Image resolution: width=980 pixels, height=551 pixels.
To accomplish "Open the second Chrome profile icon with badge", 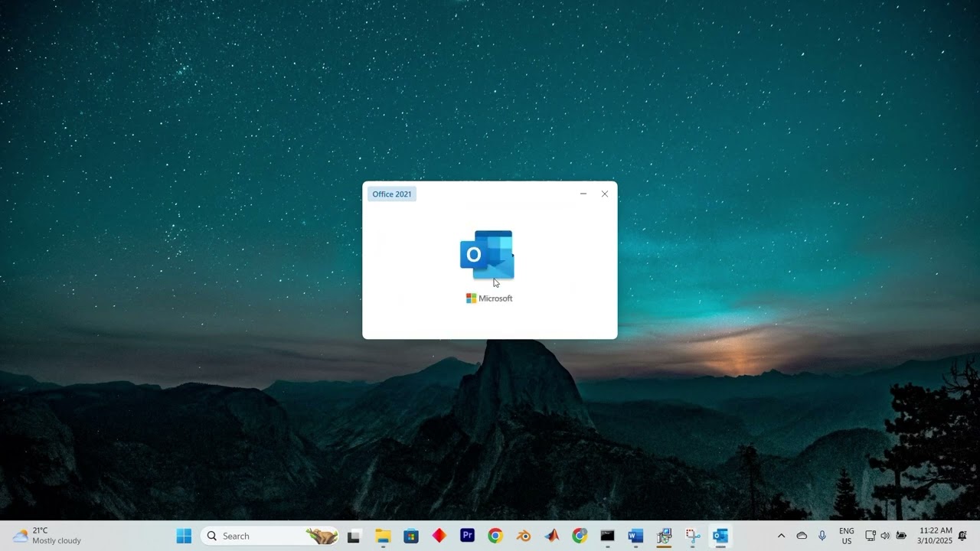I will click(580, 536).
